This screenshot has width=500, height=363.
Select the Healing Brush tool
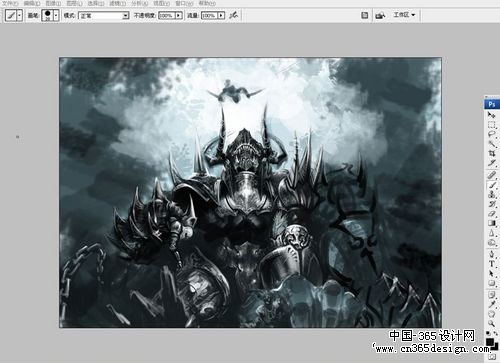tap(492, 175)
